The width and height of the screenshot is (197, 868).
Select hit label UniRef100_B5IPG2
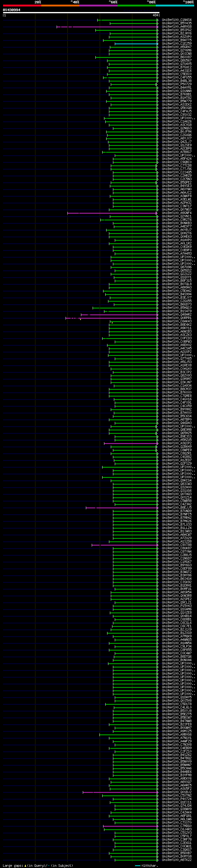click(177, 30)
